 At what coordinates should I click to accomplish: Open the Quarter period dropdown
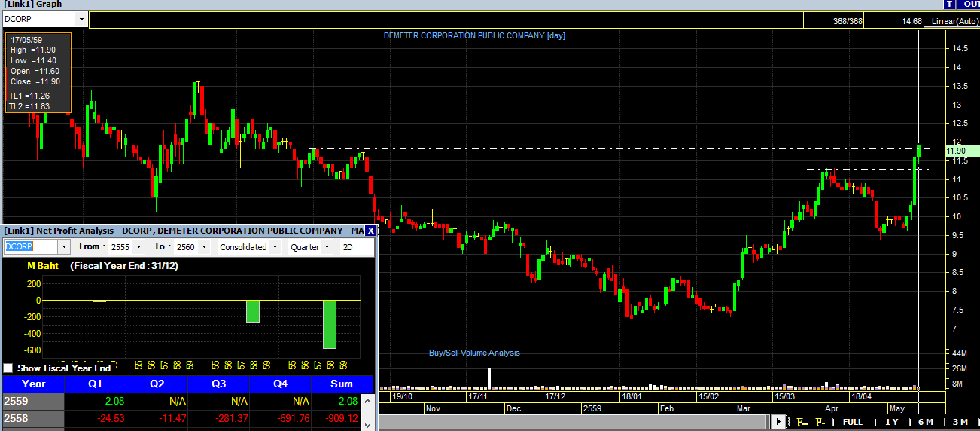coord(328,246)
